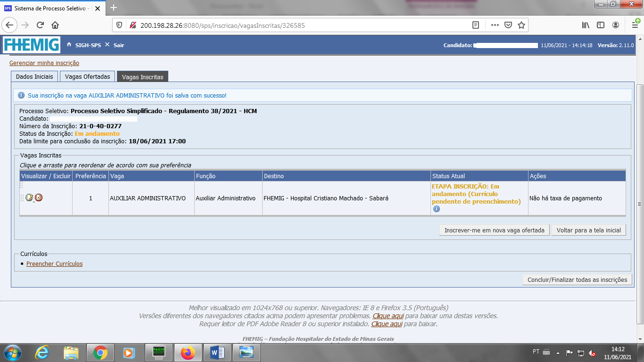Click the home icon beside SIGH-SPS
644x362 pixels.
[69, 45]
